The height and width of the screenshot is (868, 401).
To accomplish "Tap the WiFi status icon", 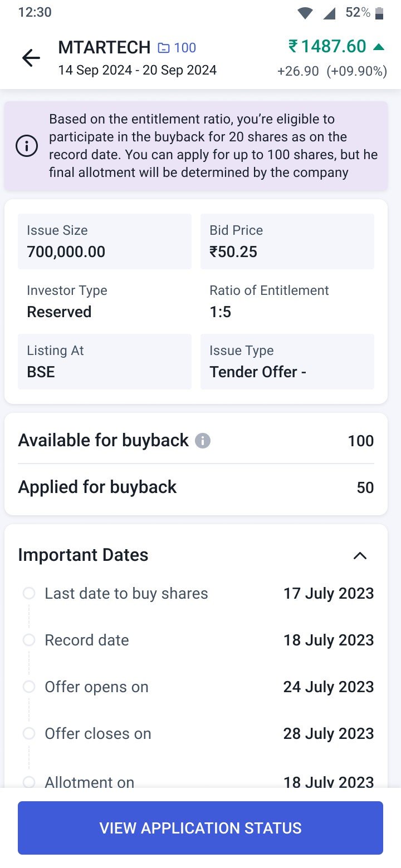I will (x=305, y=13).
